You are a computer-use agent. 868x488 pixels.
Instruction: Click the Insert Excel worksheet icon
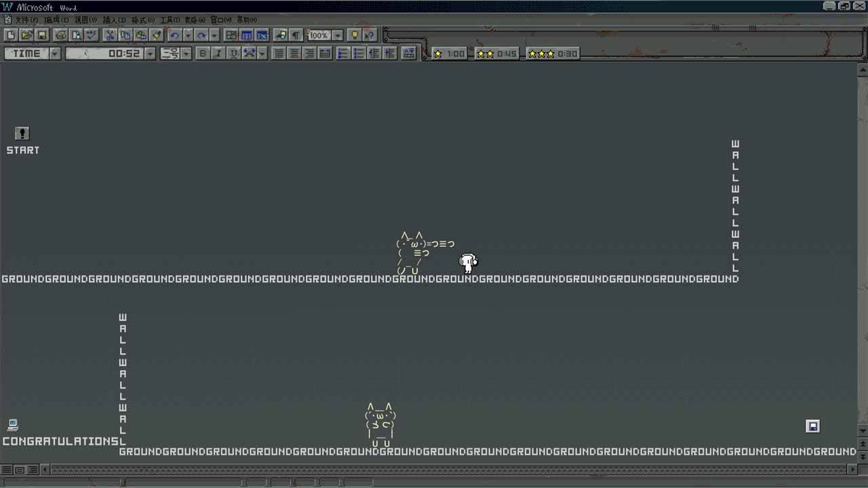click(x=262, y=35)
